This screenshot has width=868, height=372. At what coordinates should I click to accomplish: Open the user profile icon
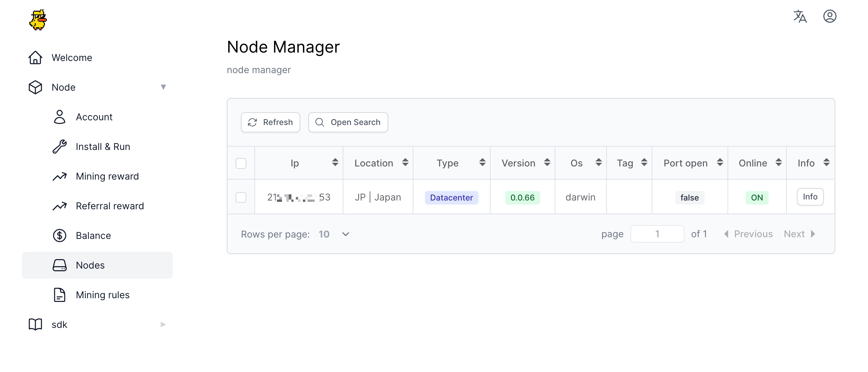pos(830,16)
